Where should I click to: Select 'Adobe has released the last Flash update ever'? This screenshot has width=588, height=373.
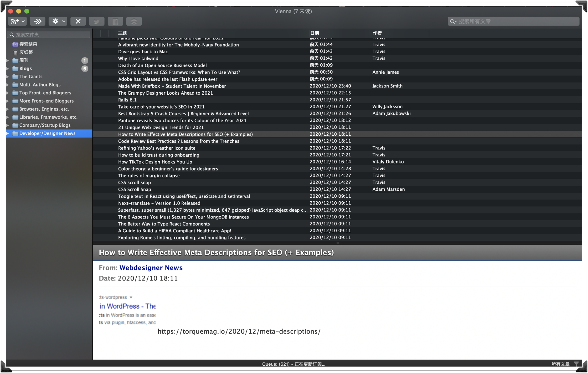click(x=168, y=79)
